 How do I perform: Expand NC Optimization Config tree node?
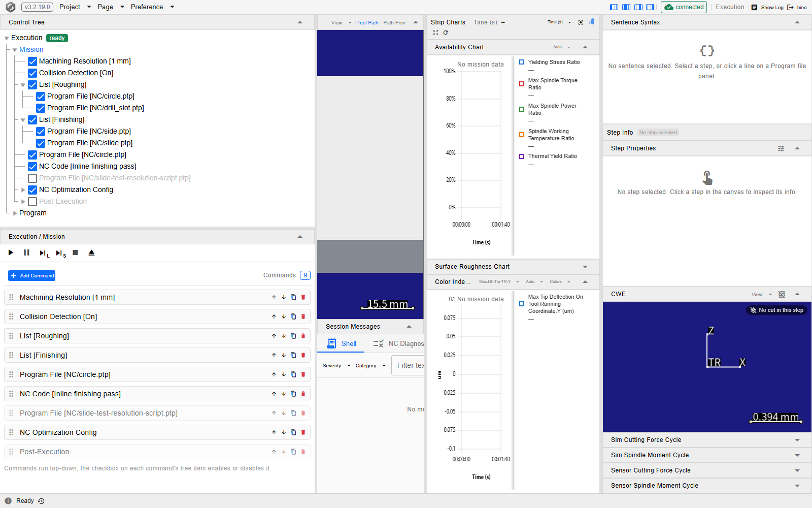[23, 190]
